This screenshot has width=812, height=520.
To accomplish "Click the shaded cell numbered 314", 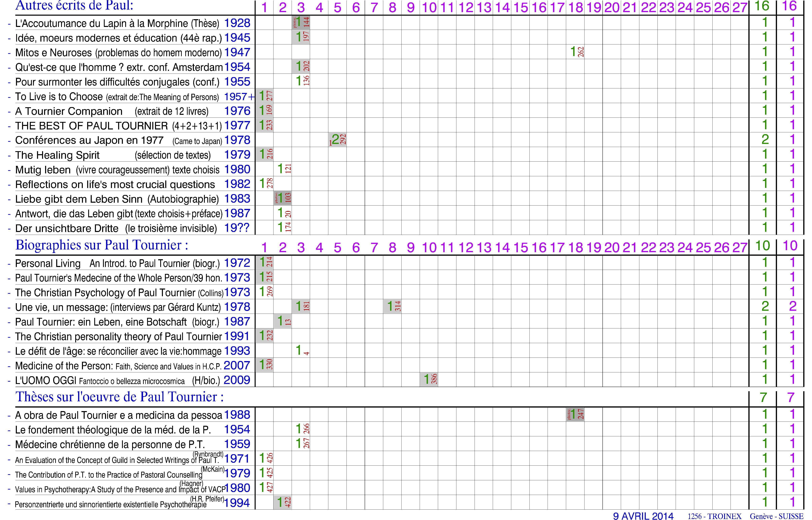I will (x=392, y=307).
